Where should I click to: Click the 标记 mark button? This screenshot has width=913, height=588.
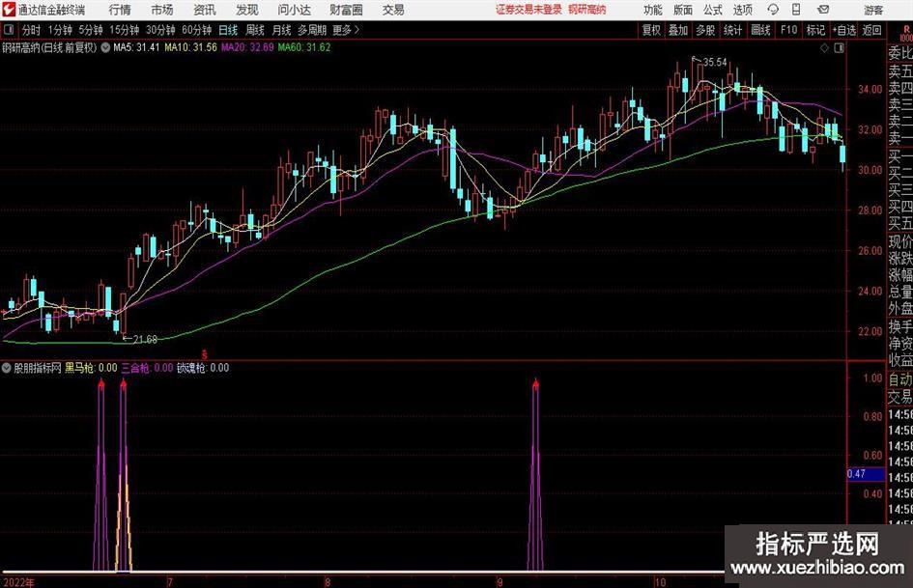click(x=815, y=30)
